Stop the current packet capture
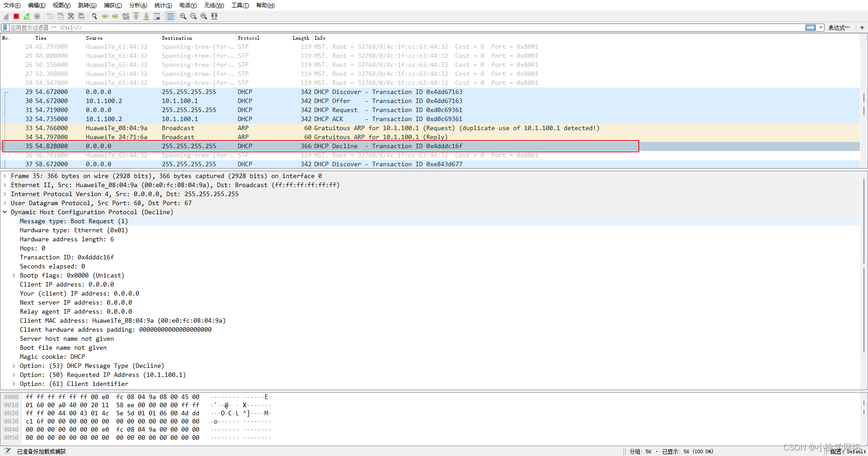 pos(16,16)
